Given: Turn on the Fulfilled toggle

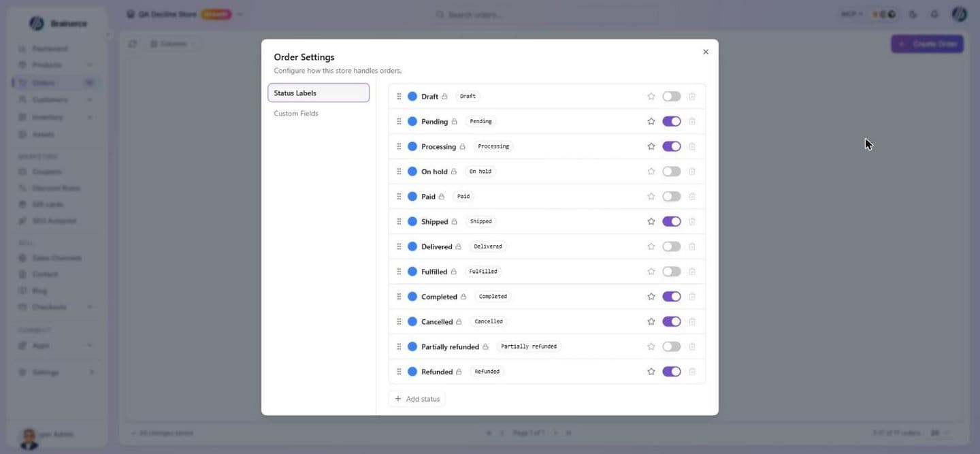Looking at the screenshot, I should coord(672,272).
